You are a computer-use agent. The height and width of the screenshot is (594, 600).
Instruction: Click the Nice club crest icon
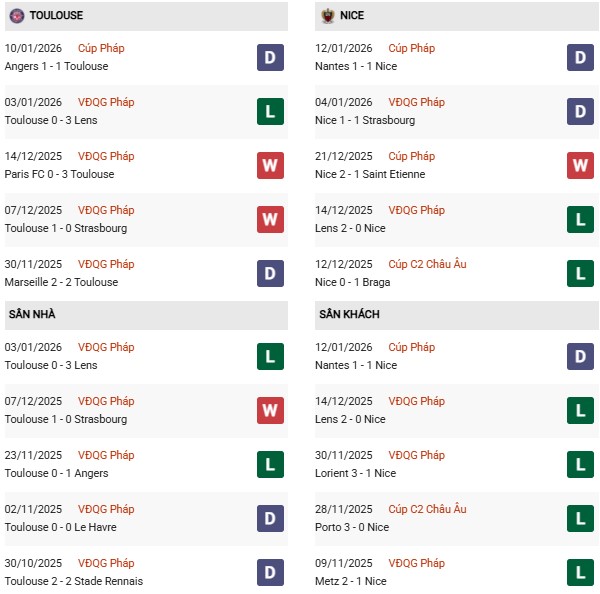[x=326, y=15]
